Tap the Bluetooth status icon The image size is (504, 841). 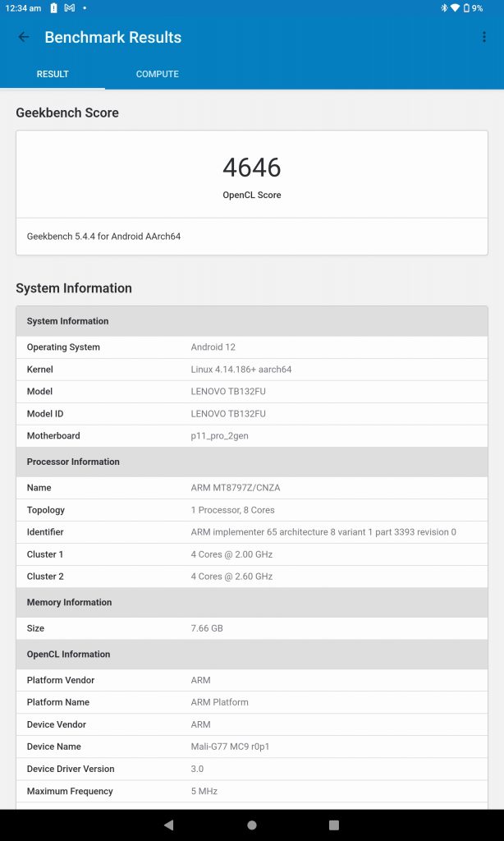443,8
